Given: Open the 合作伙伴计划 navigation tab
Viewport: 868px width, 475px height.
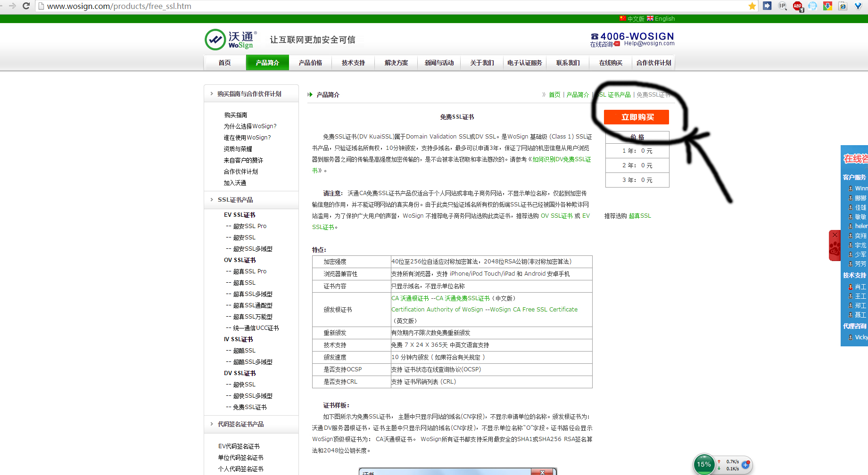Looking at the screenshot, I should (x=653, y=63).
